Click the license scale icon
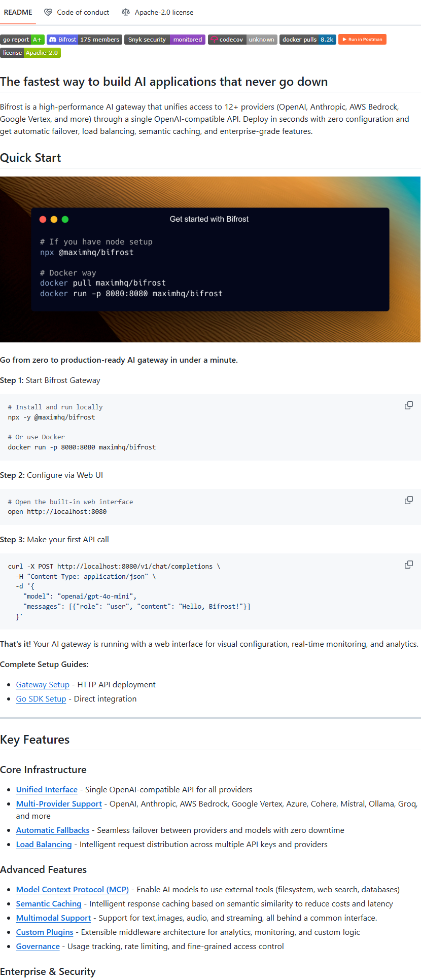The image size is (421, 980). click(x=126, y=12)
